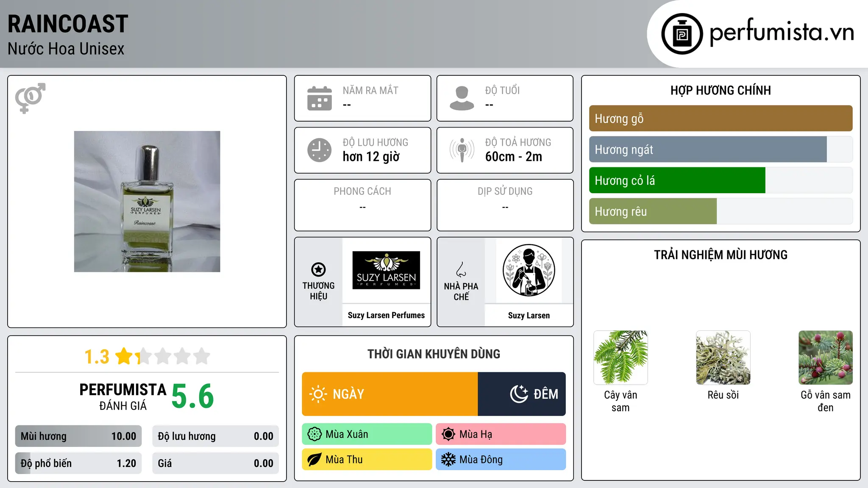Click the star badge icon above Thương hiệu
868x488 pixels.
tap(318, 269)
